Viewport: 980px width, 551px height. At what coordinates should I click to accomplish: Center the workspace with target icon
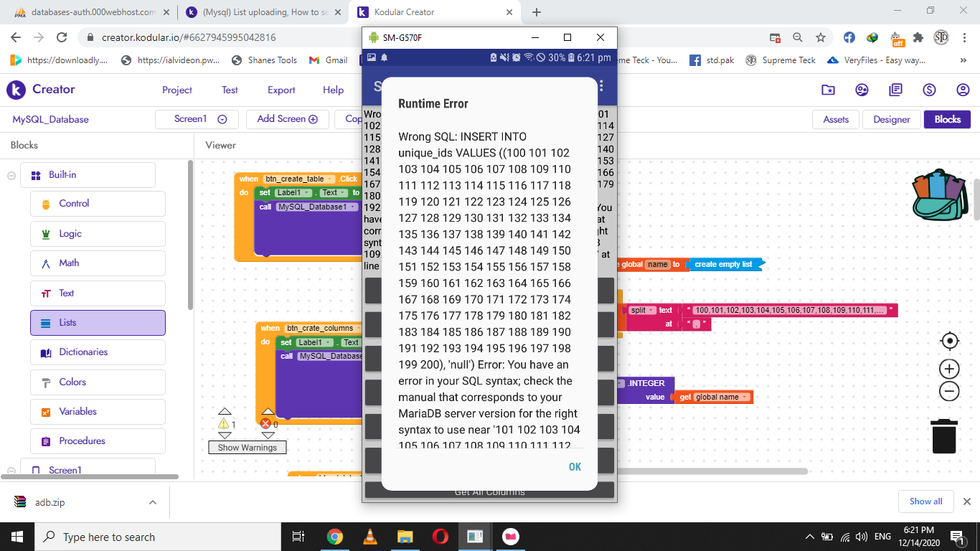[x=949, y=341]
